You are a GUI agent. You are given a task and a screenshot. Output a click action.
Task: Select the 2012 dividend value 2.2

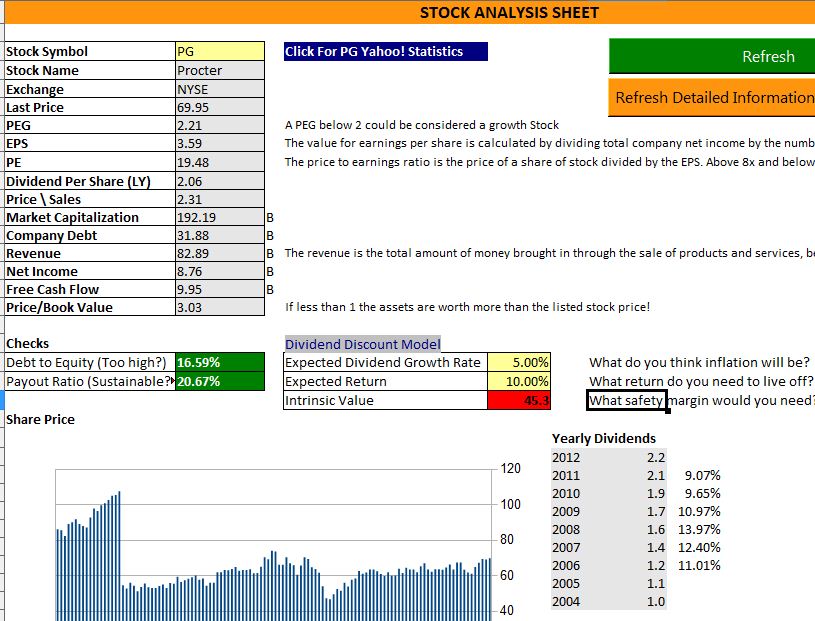pos(655,457)
